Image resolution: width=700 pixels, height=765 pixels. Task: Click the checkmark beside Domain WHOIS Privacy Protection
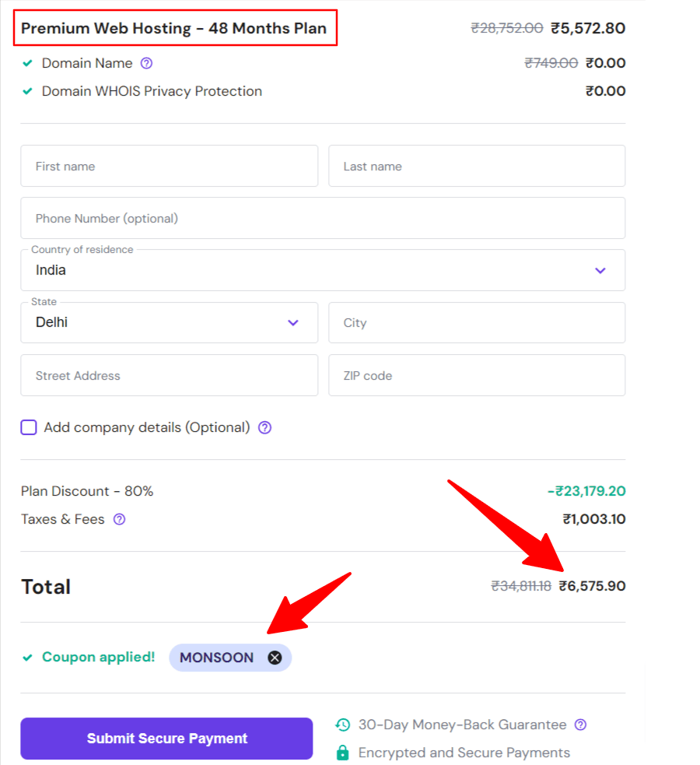click(x=27, y=91)
